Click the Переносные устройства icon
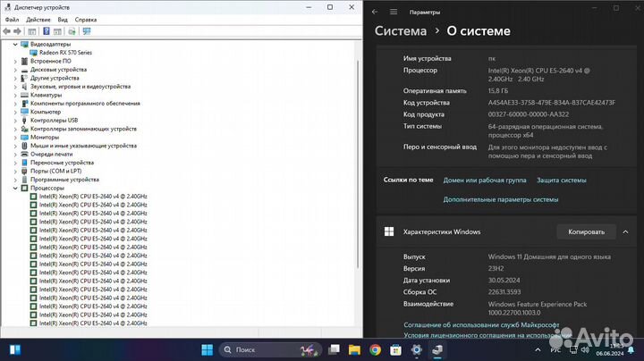Screen dimensions: 644x361 pyautogui.click(x=25, y=163)
